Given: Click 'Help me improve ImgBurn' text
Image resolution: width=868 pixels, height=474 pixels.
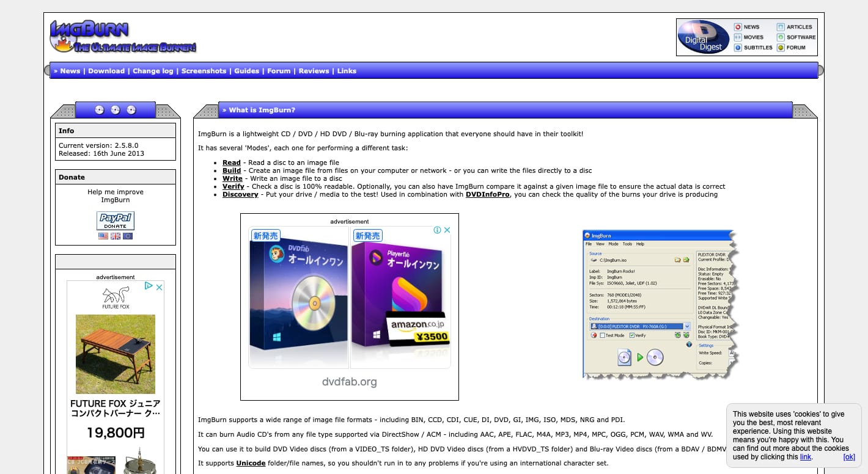Looking at the screenshot, I should pos(116,195).
